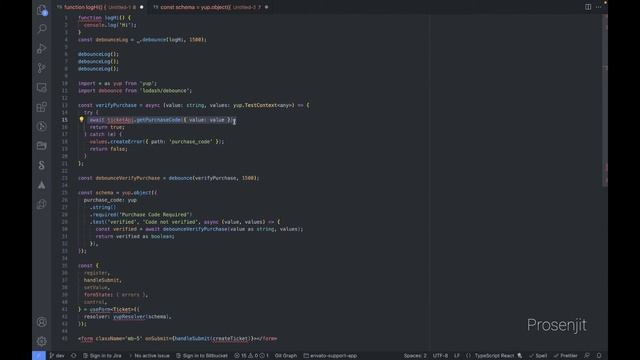640x360 pixels.
Task: Open the remote window indicator in status bar
Action: [x=39, y=356]
